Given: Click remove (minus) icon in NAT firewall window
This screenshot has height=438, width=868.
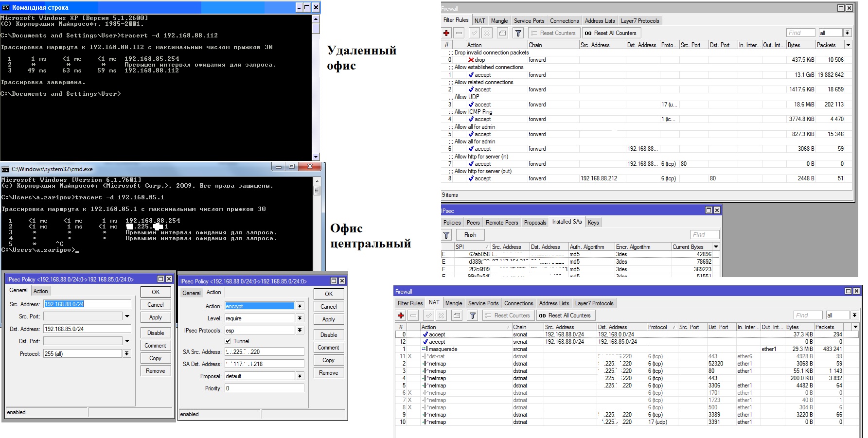Looking at the screenshot, I should 413,315.
